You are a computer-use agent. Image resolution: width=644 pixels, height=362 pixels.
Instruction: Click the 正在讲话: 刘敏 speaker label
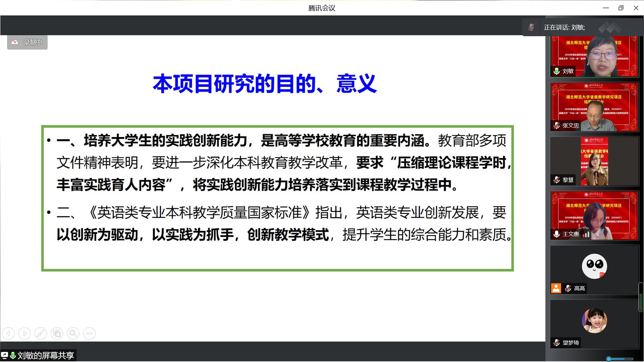(564, 27)
